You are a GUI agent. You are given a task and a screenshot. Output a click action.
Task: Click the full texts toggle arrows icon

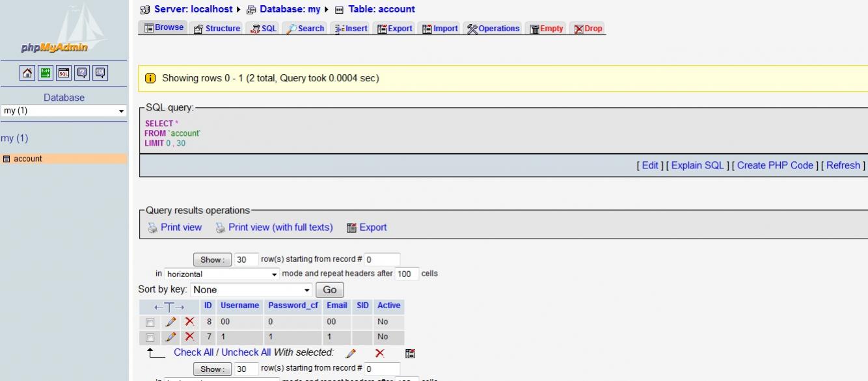(169, 306)
